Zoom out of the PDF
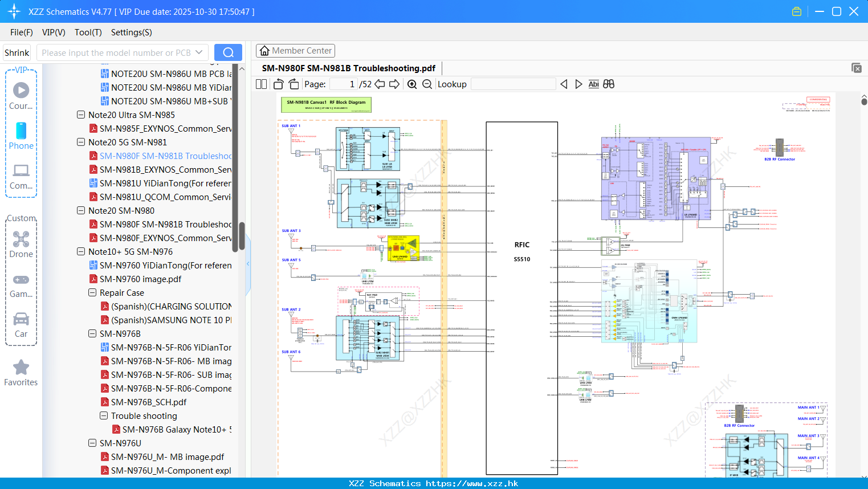The width and height of the screenshot is (868, 489). (x=427, y=84)
